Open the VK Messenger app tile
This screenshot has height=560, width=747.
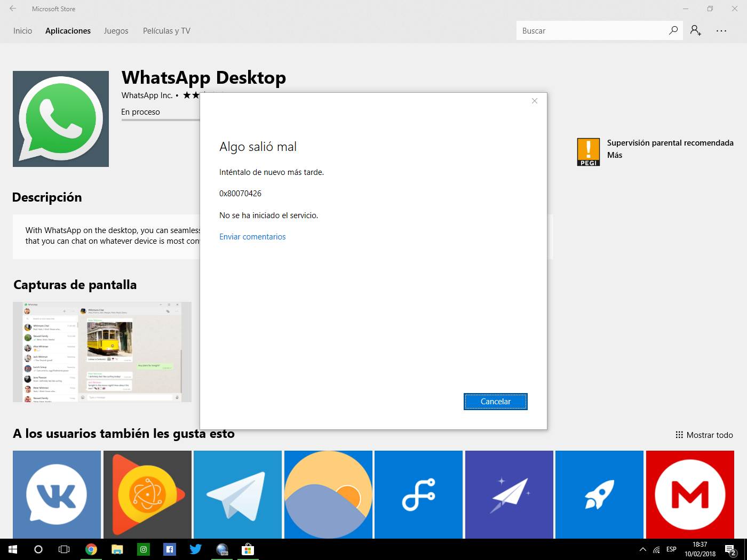[x=57, y=495]
